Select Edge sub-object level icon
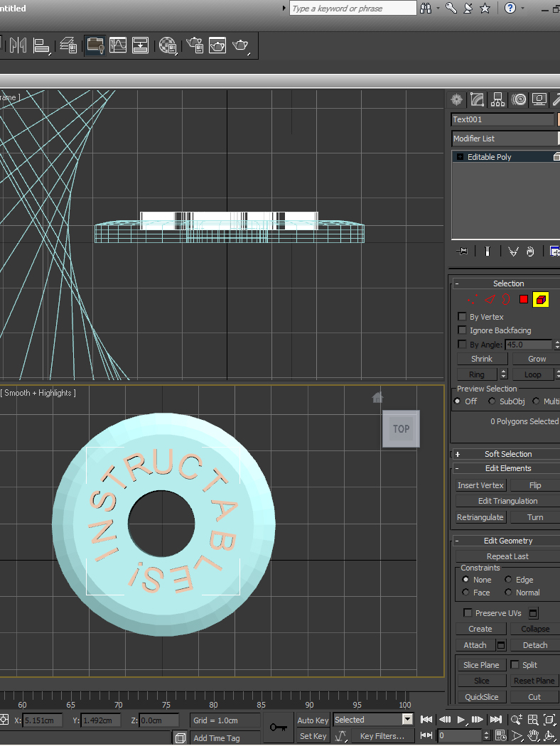Viewport: 560px width, 746px height. 490,299
